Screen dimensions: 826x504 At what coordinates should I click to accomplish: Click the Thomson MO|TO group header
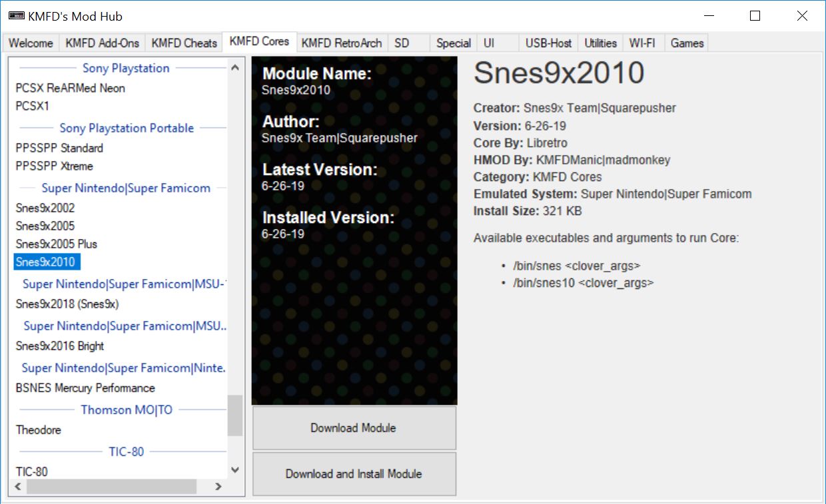coord(127,409)
